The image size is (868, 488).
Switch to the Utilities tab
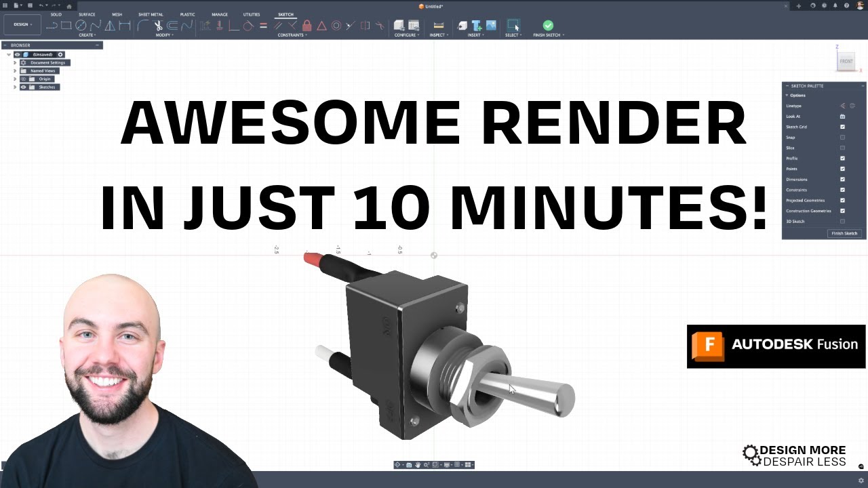[252, 14]
